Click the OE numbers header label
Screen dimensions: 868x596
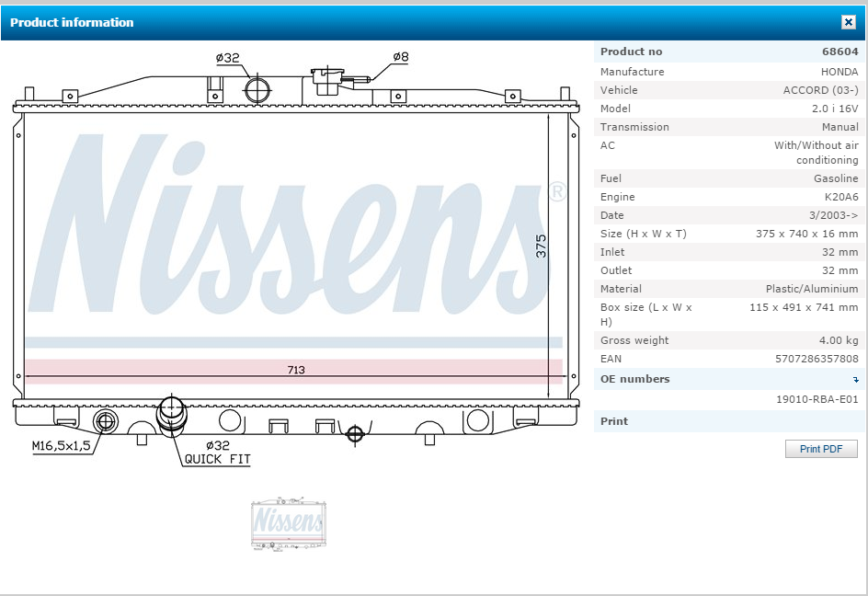click(635, 379)
